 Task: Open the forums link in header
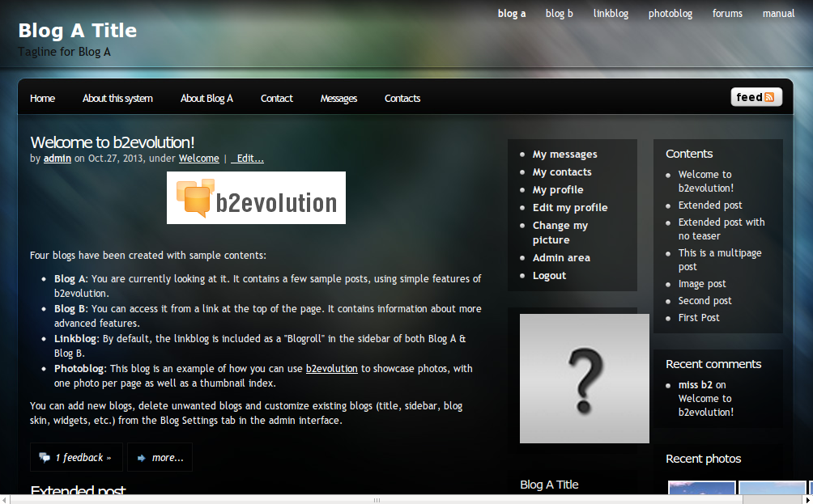[727, 14]
